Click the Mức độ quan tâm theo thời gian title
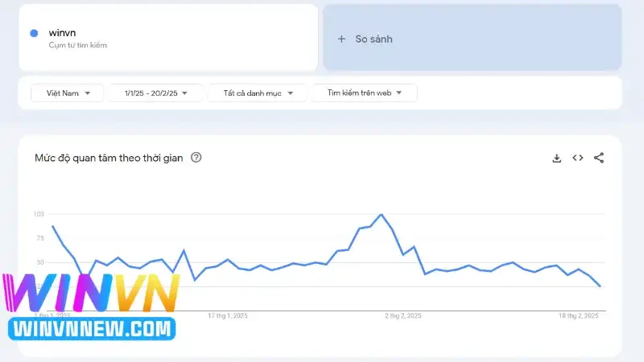The width and height of the screenshot is (644, 362). (x=108, y=158)
